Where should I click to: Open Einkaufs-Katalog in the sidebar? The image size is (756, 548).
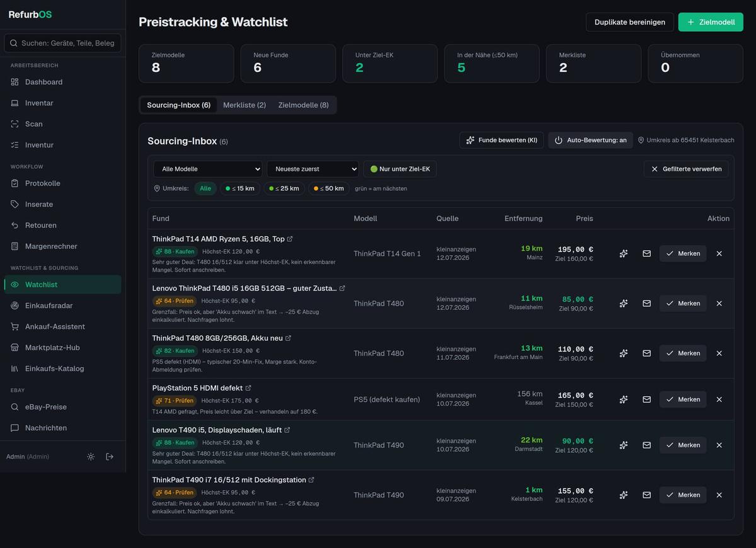[63, 368]
